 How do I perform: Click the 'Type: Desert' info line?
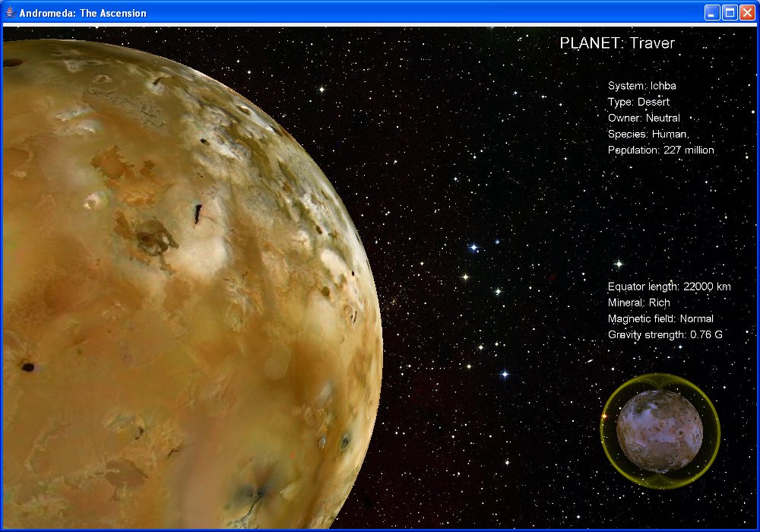[638, 102]
